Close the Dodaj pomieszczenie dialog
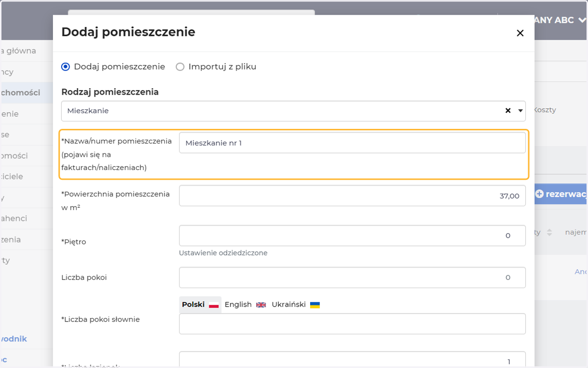Screen dimensions: 588x368 (x=520, y=33)
